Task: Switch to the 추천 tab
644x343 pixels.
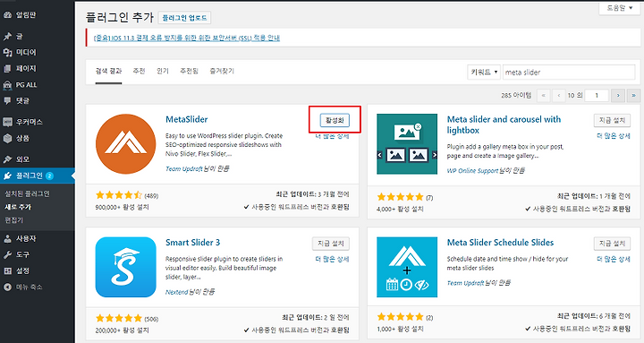Action: click(x=139, y=71)
